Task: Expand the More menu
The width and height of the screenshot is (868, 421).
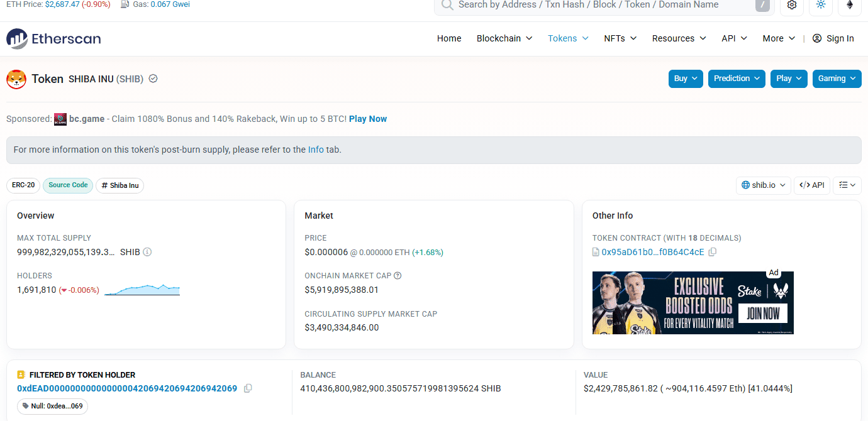Action: 779,38
